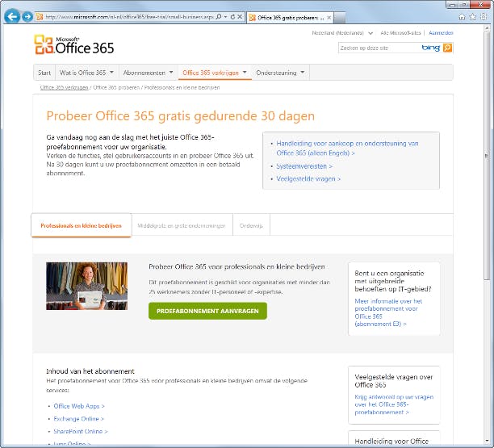494x448 pixels.
Task: Refresh the page with reload icon
Action: [232, 17]
